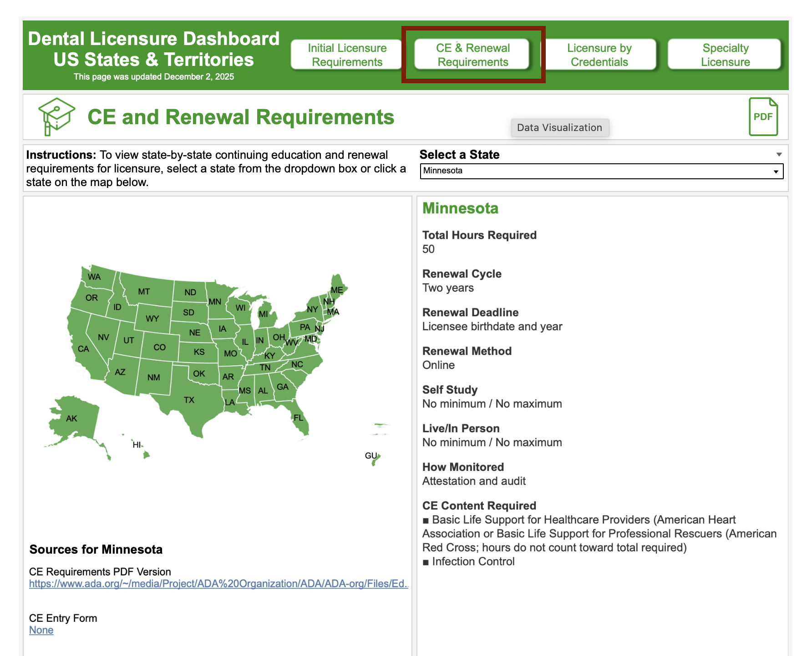Click 'Sources for Minnesota' heading
812x656 pixels.
tap(96, 549)
